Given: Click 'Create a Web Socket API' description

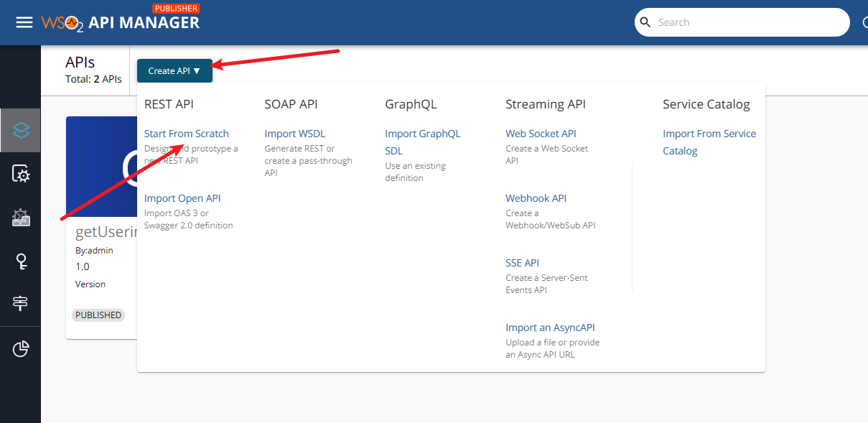Looking at the screenshot, I should [x=547, y=154].
